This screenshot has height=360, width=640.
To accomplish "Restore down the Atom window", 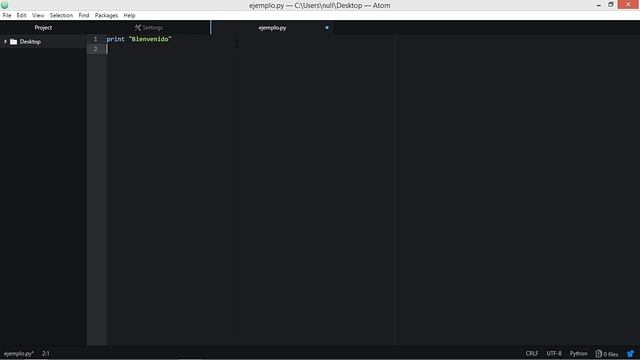I will pos(611,5).
